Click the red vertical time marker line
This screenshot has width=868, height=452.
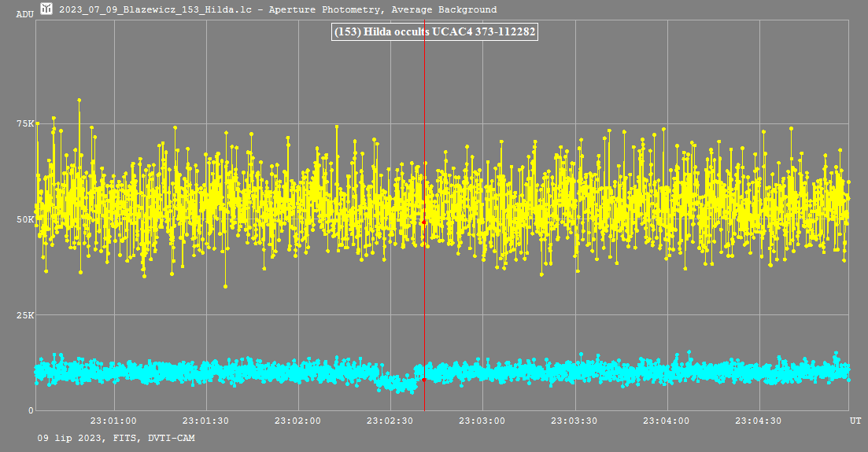pos(425,215)
